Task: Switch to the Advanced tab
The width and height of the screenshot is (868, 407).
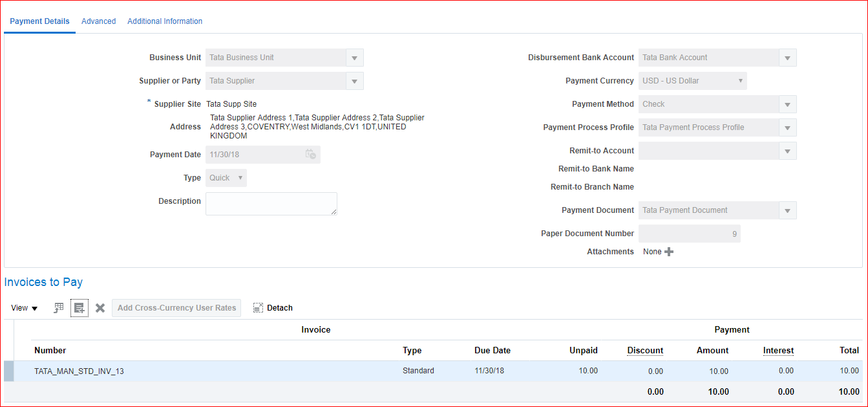Action: (98, 21)
